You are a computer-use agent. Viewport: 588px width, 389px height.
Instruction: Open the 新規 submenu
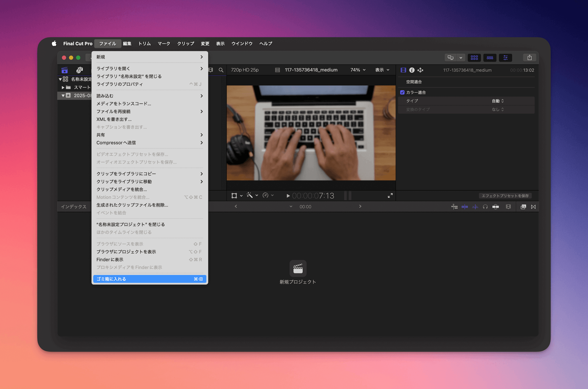tap(150, 57)
